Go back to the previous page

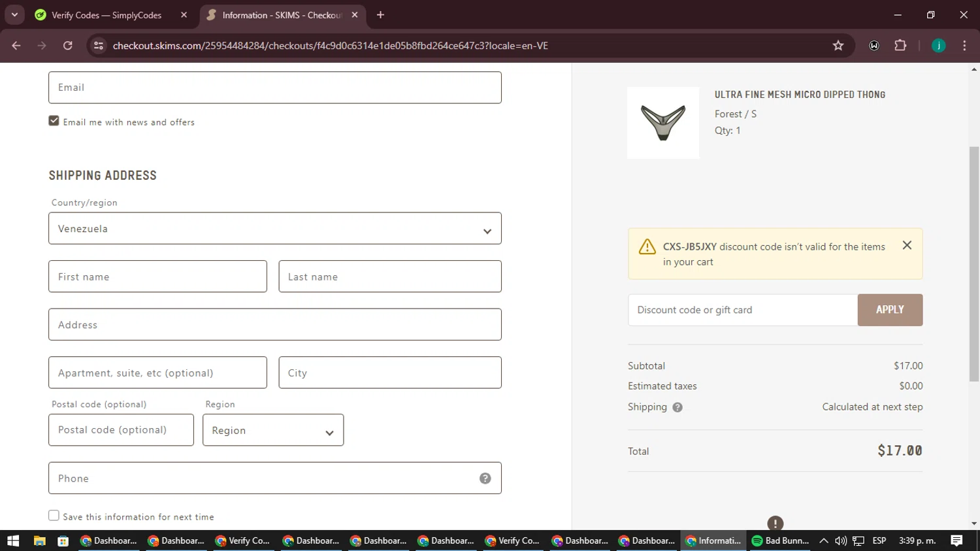(16, 46)
